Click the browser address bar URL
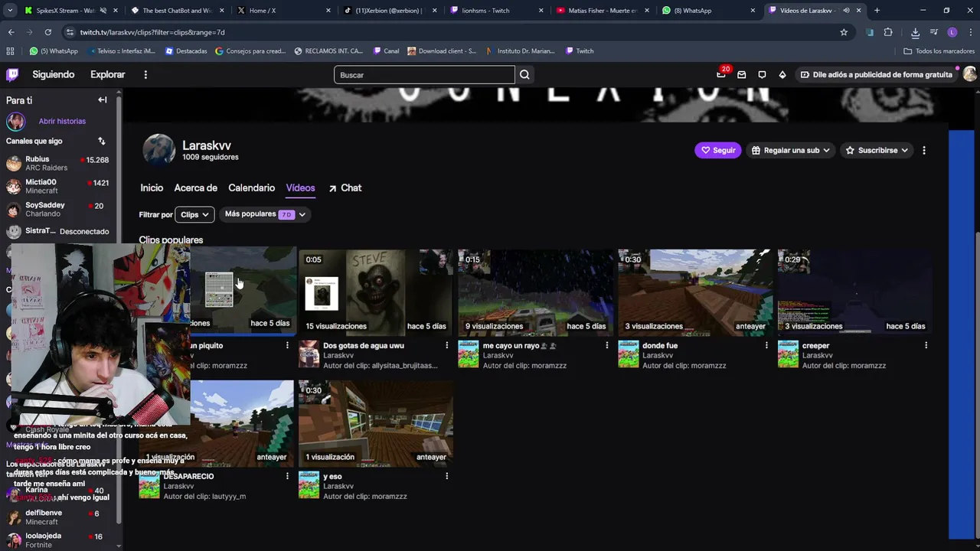 click(x=152, y=32)
